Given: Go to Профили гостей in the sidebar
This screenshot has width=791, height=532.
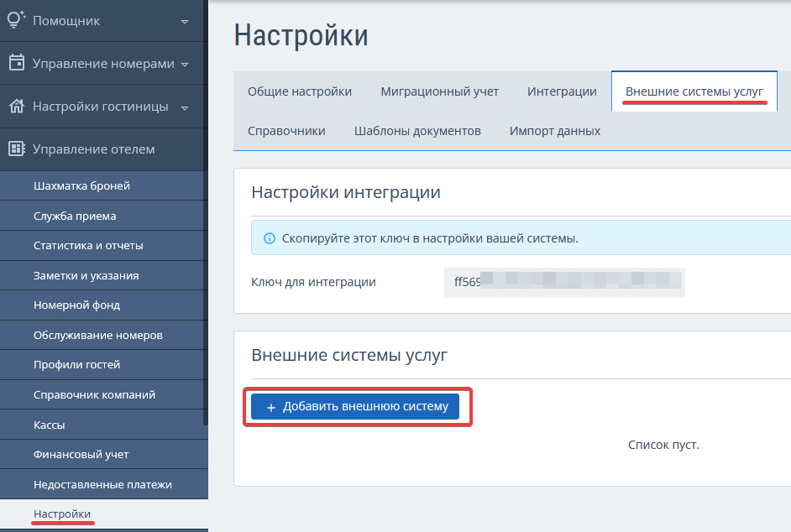Looking at the screenshot, I should pyautogui.click(x=76, y=364).
